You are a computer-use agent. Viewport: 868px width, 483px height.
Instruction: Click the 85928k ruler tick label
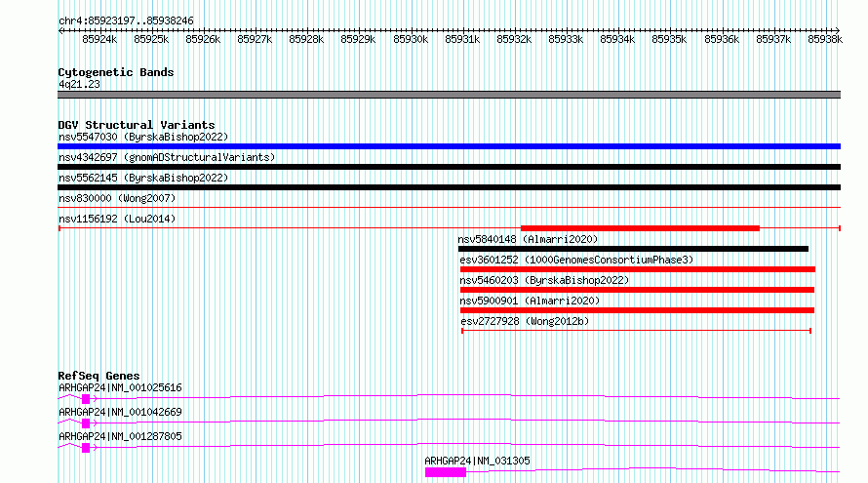[x=306, y=40]
